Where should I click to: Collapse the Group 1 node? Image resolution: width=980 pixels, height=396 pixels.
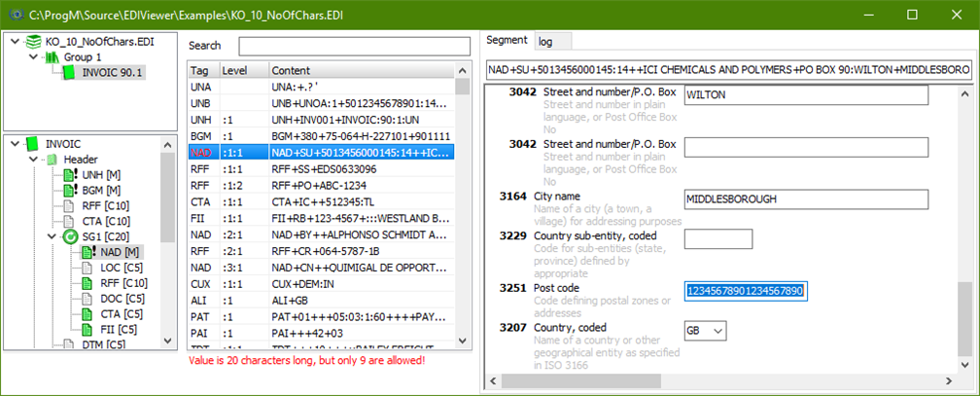pyautogui.click(x=34, y=57)
